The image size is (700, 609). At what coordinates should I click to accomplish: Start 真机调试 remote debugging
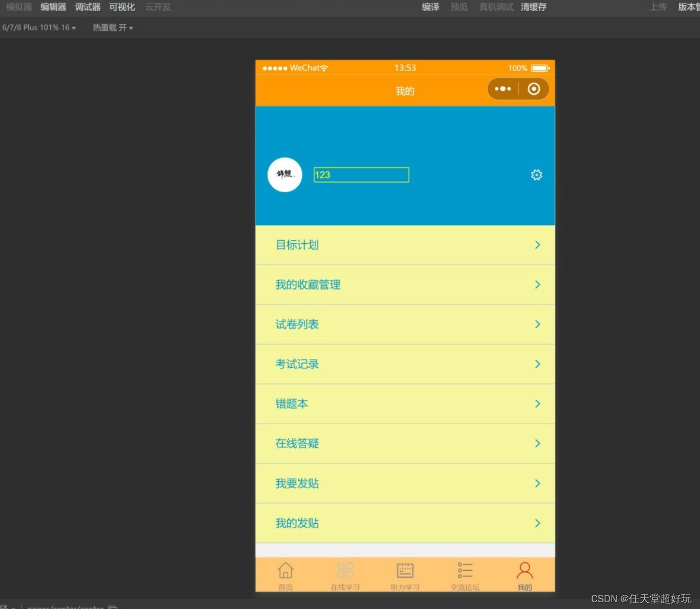496,7
